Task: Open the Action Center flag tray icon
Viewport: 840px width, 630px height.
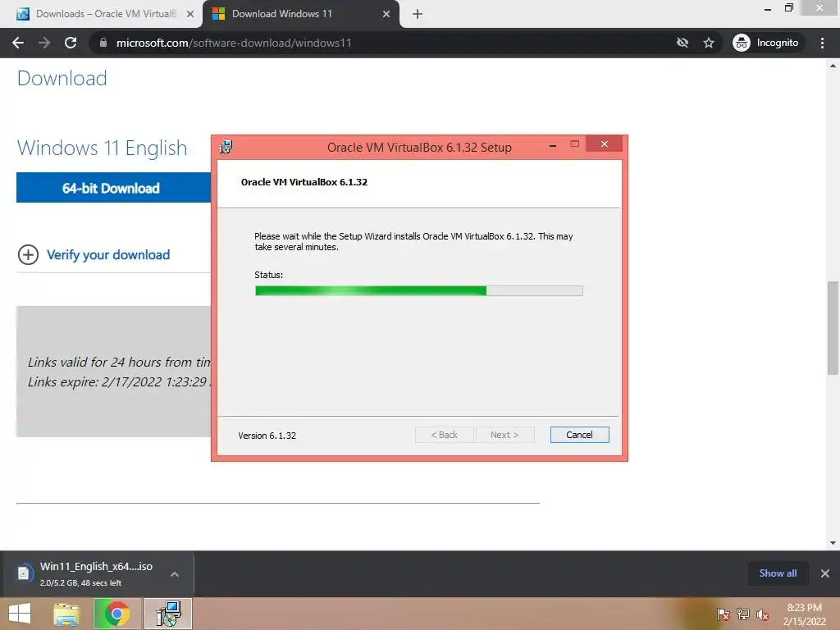Action: pos(724,614)
